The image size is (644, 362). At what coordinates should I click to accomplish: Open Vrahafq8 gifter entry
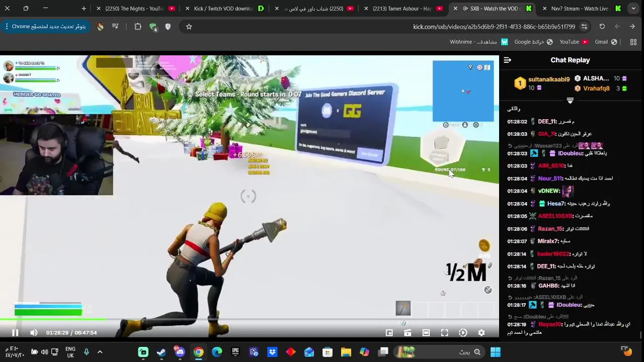601,88
